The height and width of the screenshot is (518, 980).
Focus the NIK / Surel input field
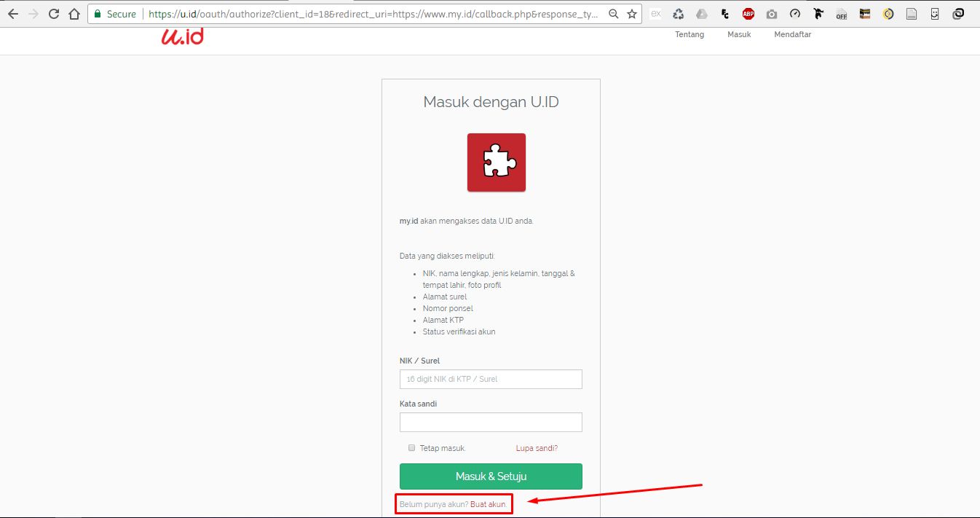click(x=491, y=379)
